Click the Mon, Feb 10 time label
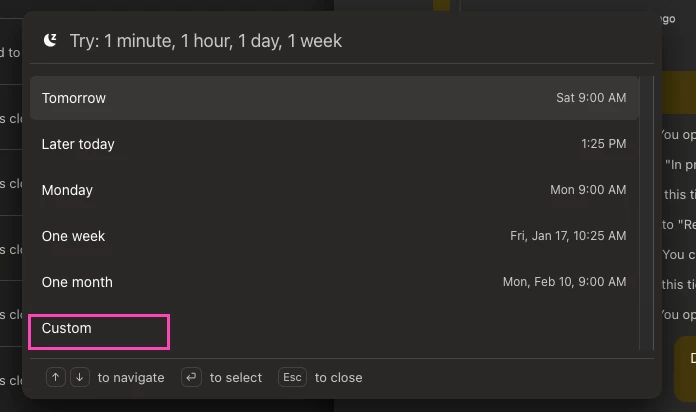 pos(564,282)
